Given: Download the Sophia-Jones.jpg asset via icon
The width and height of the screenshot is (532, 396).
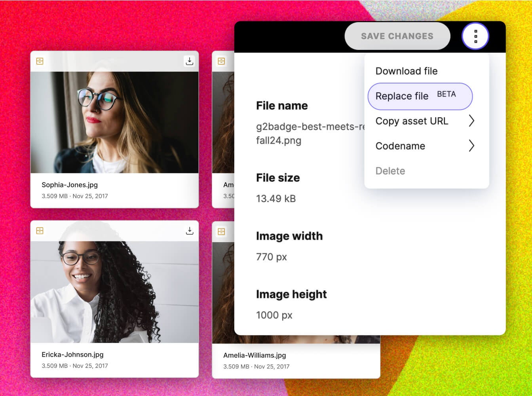Looking at the screenshot, I should pyautogui.click(x=190, y=61).
